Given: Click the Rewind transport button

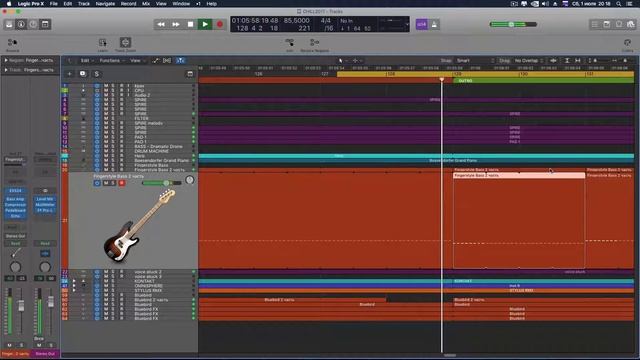Looking at the screenshot, I should pyautogui.click(x=161, y=24).
